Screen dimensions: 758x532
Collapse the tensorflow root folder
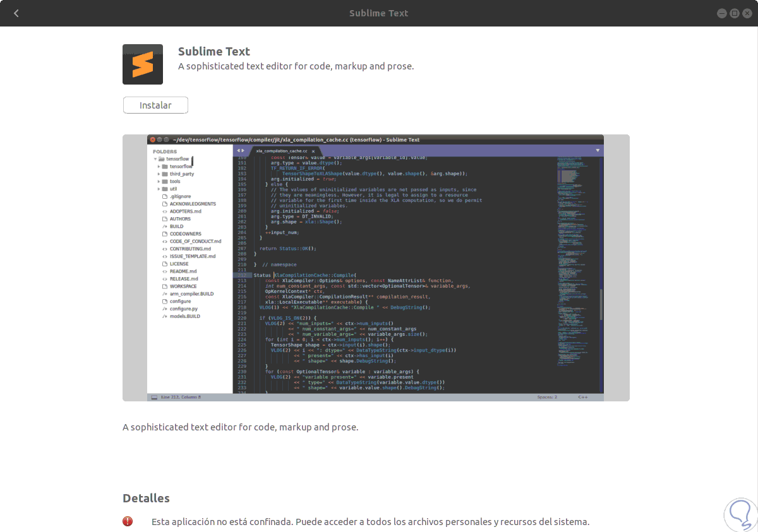click(155, 159)
